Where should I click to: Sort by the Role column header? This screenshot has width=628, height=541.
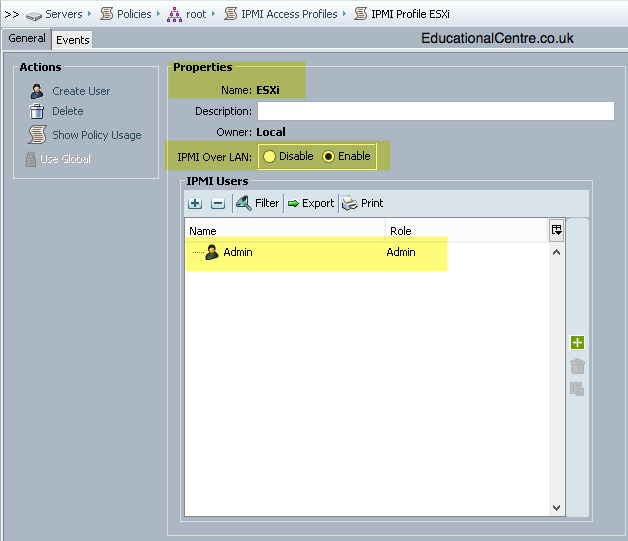click(466, 231)
